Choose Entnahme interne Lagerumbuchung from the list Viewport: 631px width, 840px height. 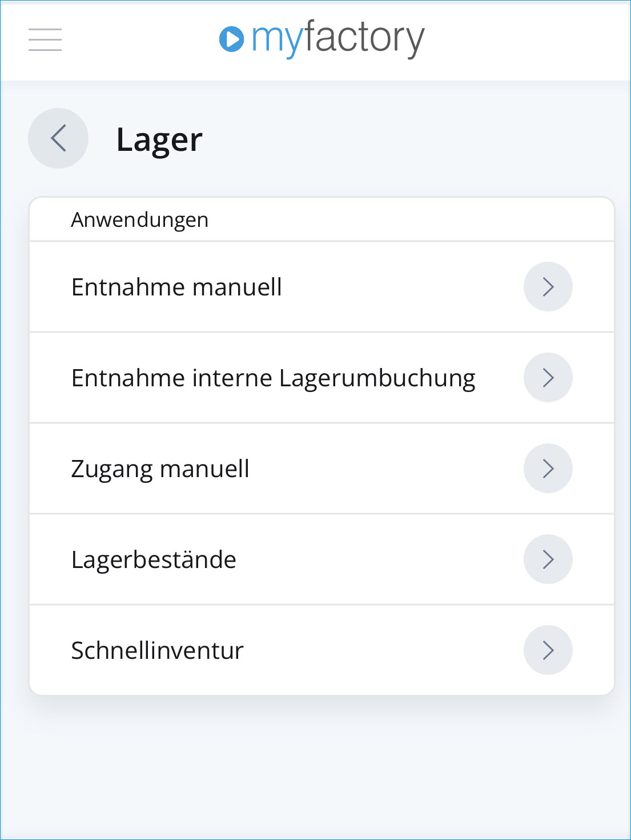(x=273, y=378)
